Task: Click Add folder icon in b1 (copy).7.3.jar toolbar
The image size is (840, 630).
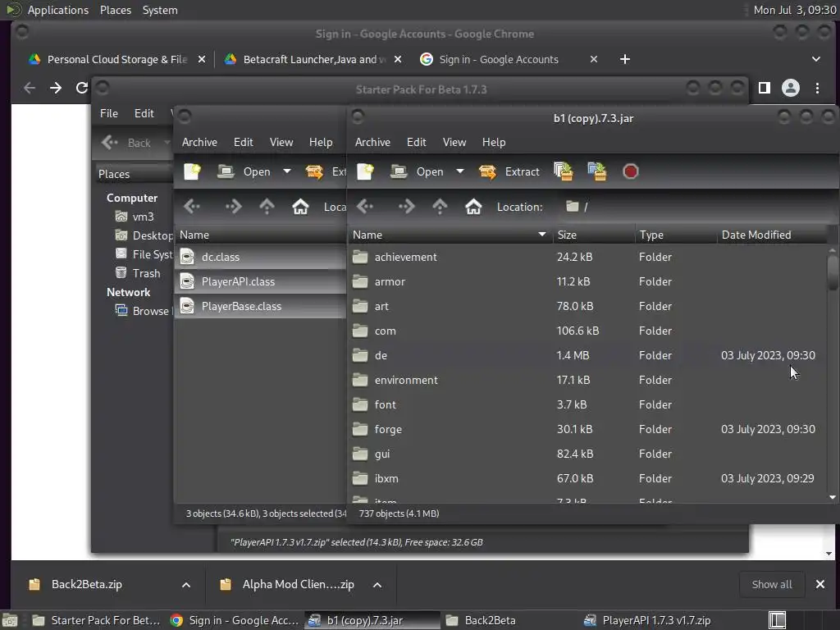Action: 597,171
